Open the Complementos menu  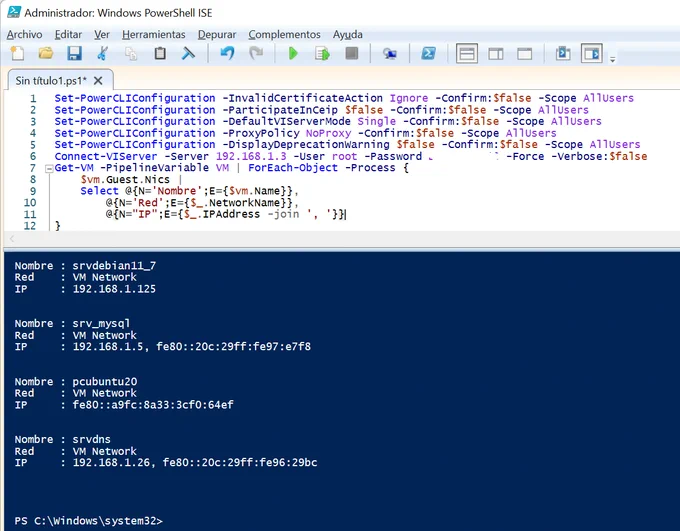pyautogui.click(x=284, y=34)
